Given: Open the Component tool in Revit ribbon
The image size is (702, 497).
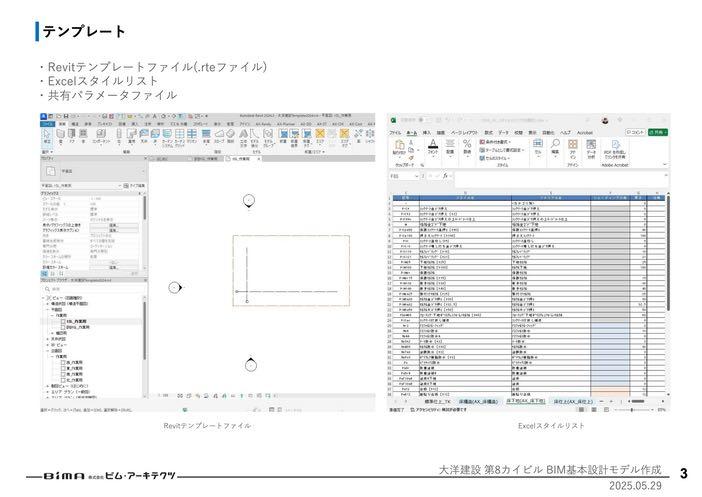Looking at the screenshot, I should pos(101,136).
